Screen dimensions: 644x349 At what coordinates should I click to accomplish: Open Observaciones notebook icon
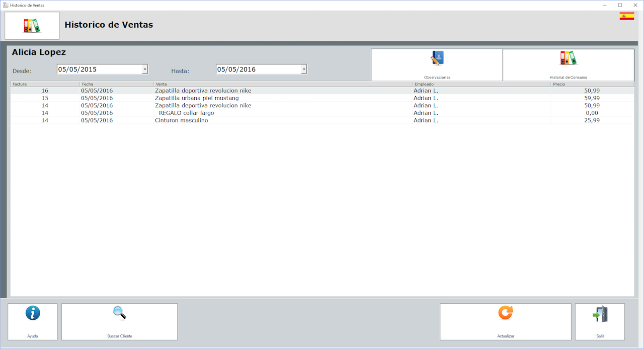(x=437, y=59)
